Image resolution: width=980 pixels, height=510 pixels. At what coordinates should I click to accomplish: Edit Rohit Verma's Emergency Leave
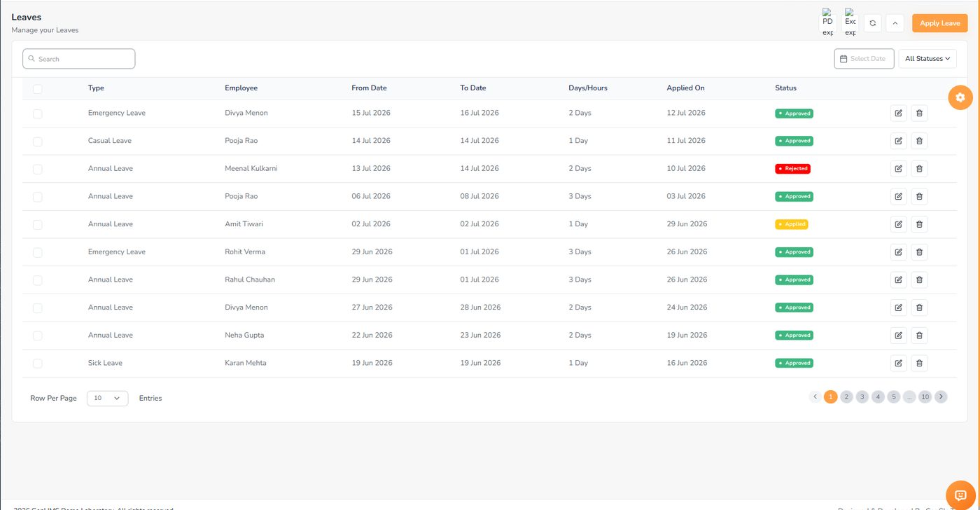898,252
